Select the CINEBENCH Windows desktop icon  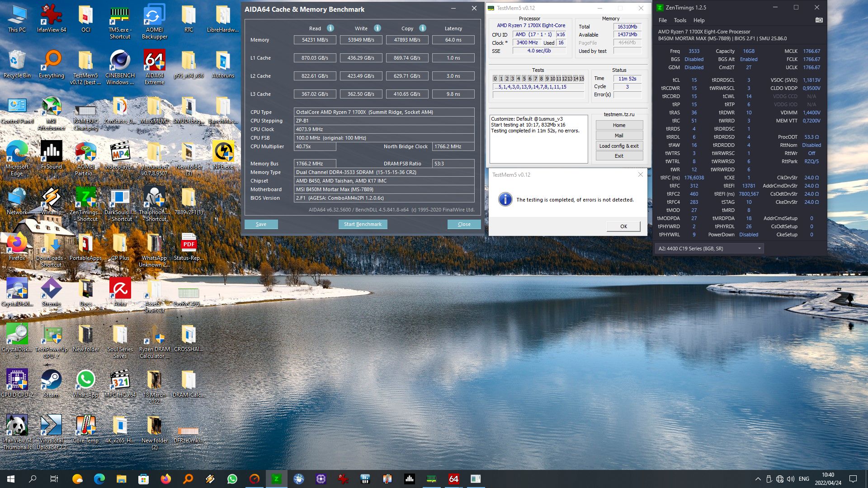(x=120, y=67)
